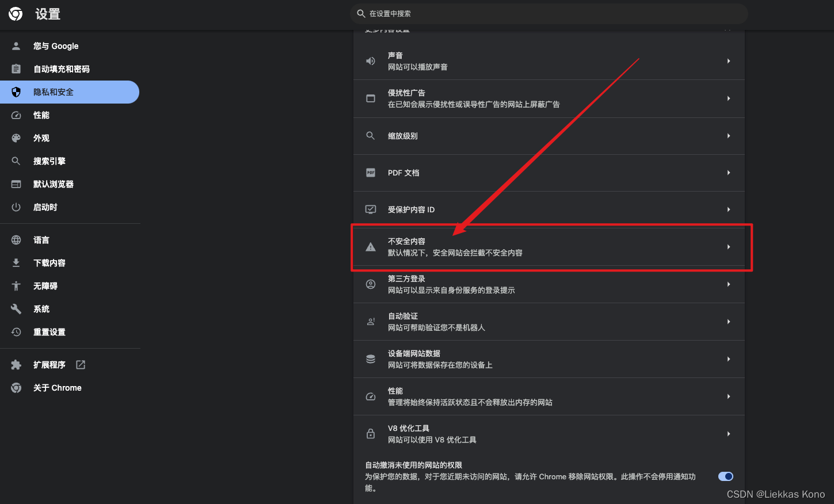Click the magnifier icon in settings search bar

coord(361,13)
